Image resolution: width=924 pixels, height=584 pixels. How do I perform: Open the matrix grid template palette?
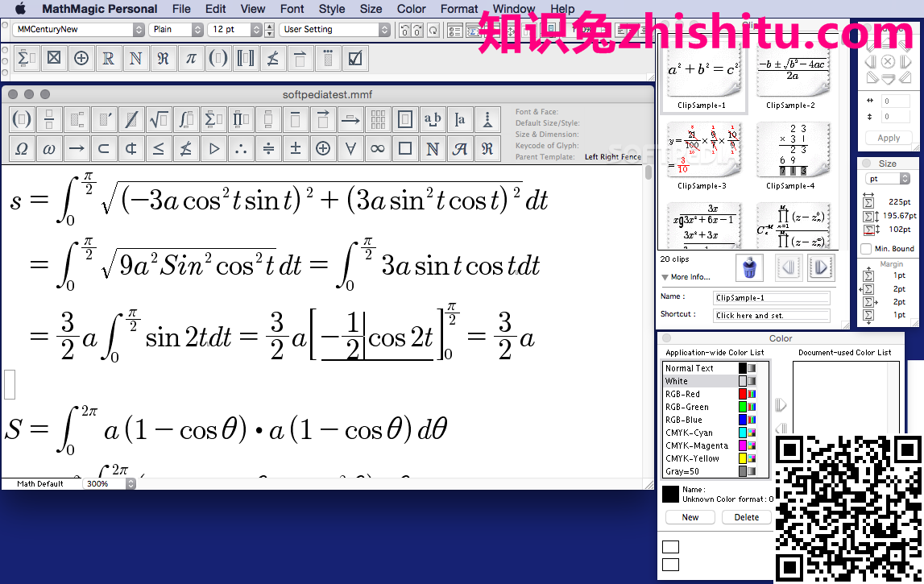coord(378,120)
